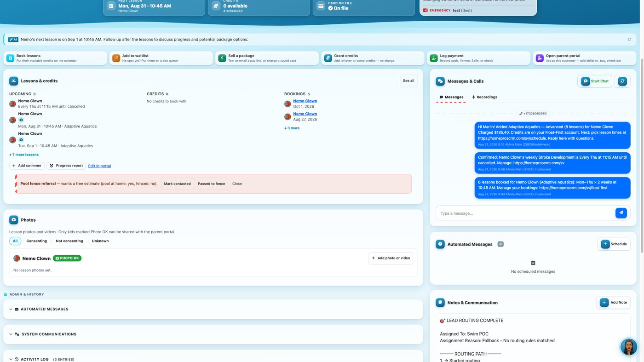The image size is (644, 362).
Task: Show + 3 more bookings
Action: 292,128
